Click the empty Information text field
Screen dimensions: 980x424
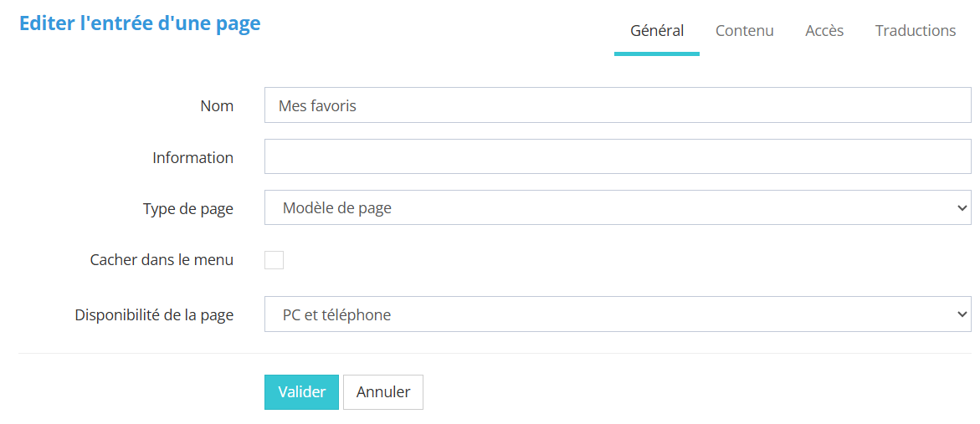point(618,157)
